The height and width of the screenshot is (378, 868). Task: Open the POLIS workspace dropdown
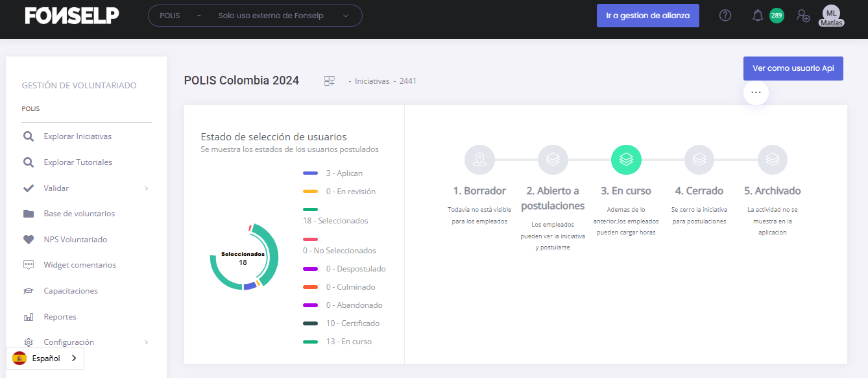[x=255, y=15]
